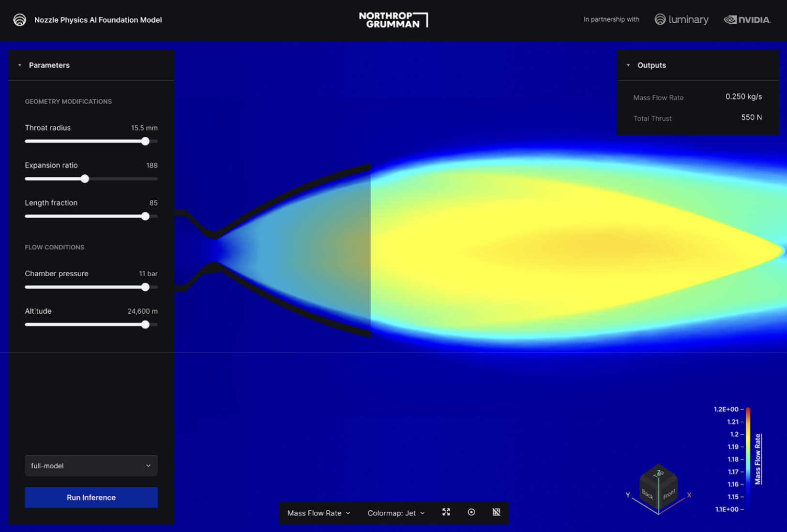The image size is (787, 532).
Task: Collapse the Parameters panel
Action: coord(20,65)
